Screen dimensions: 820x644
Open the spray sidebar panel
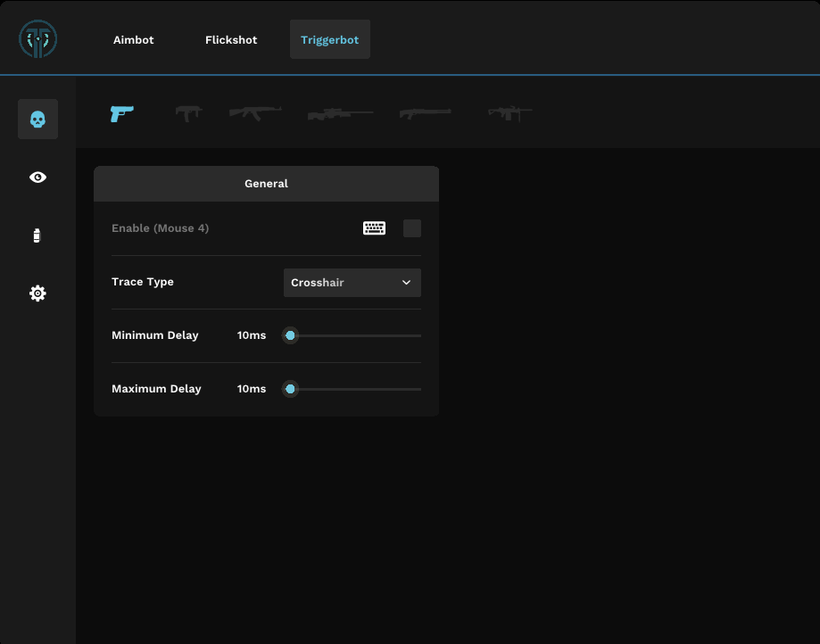(x=37, y=235)
